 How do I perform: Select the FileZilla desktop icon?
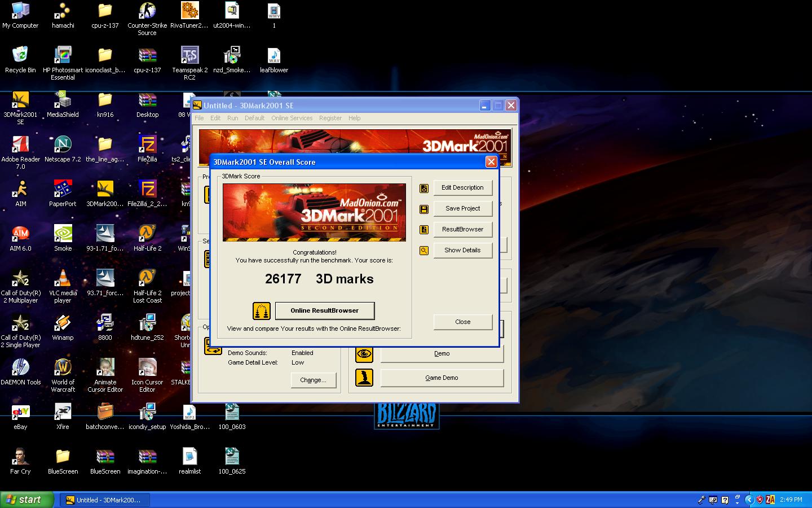147,149
